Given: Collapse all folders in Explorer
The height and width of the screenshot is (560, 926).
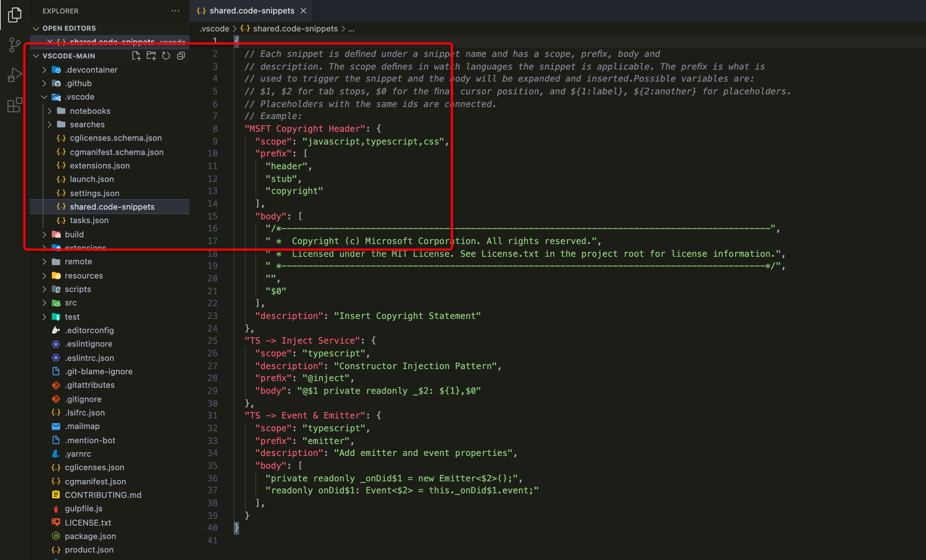Looking at the screenshot, I should click(x=181, y=56).
